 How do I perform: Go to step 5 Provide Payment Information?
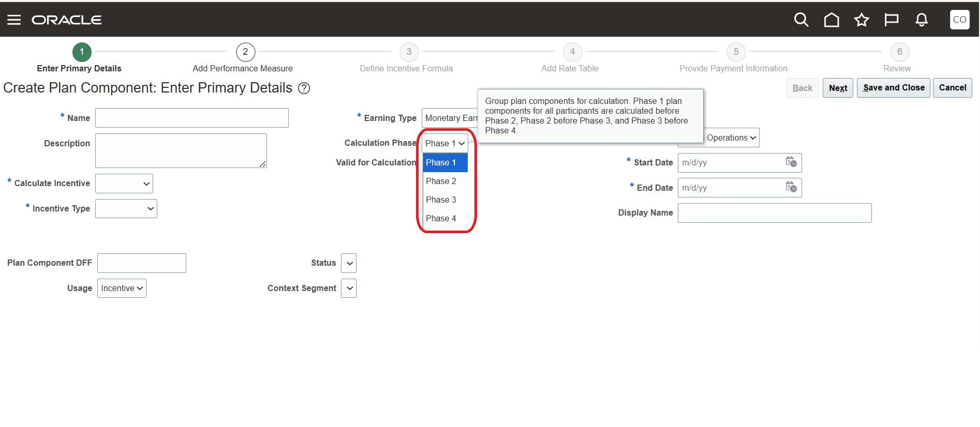[x=736, y=52]
